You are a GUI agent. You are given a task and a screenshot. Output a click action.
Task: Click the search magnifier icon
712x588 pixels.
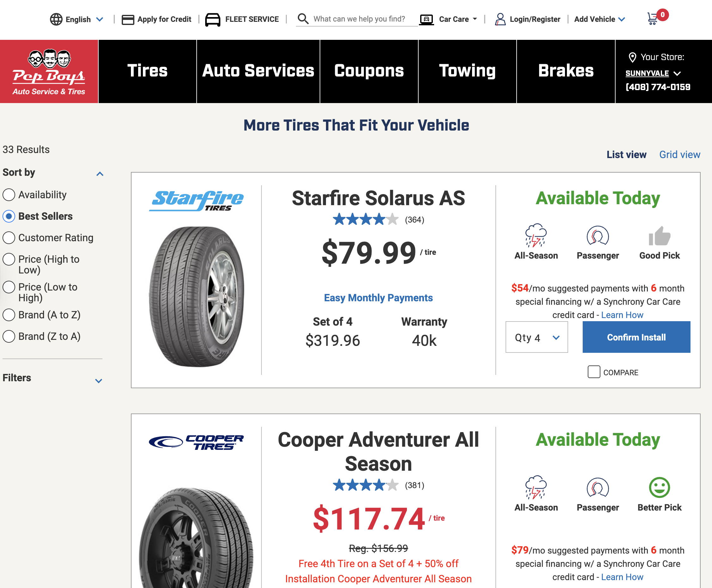point(303,19)
